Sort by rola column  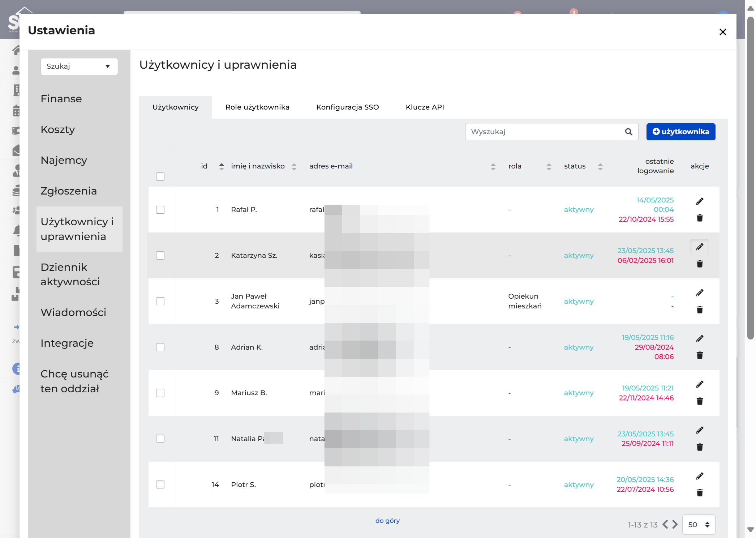(x=549, y=166)
